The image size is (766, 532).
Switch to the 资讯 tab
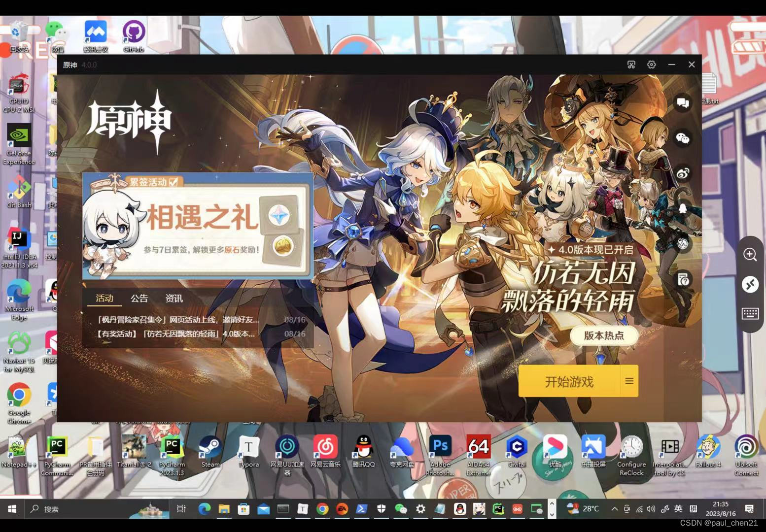click(x=175, y=298)
